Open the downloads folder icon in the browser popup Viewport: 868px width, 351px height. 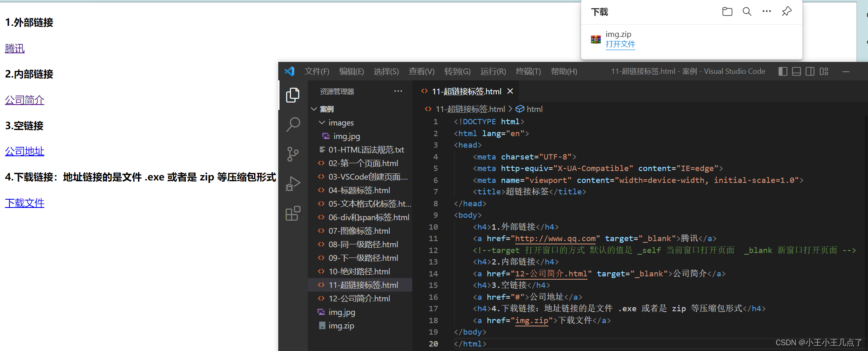pyautogui.click(x=727, y=11)
